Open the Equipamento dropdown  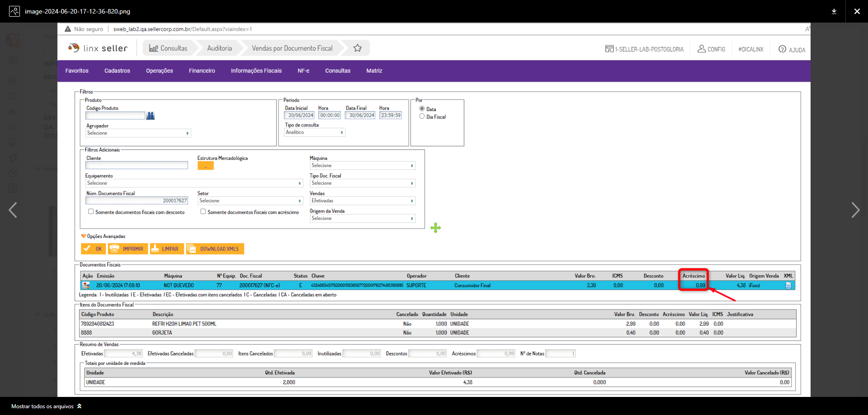(194, 183)
